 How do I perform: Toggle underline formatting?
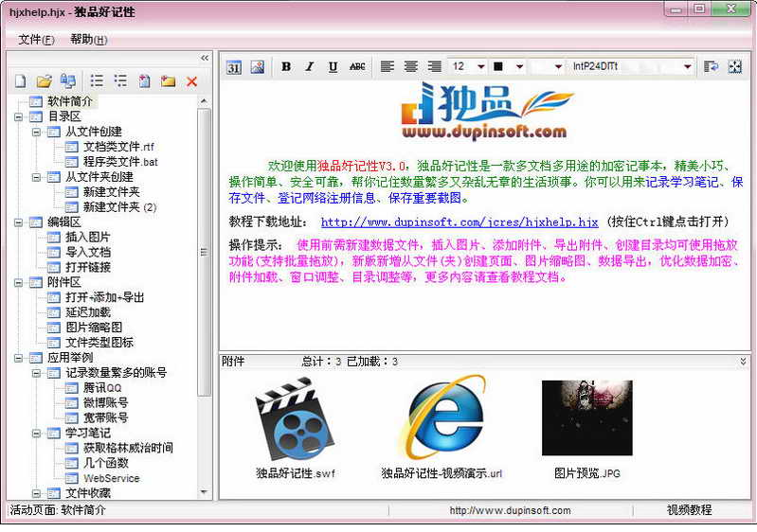tap(333, 66)
